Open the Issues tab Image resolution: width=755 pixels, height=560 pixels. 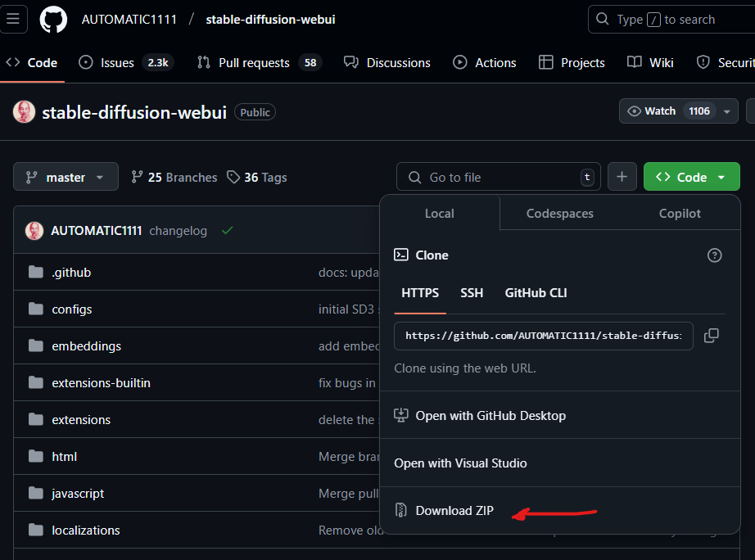coord(125,62)
